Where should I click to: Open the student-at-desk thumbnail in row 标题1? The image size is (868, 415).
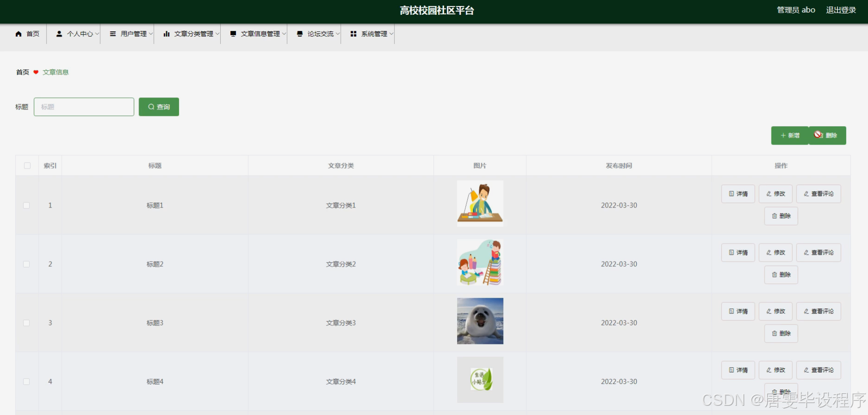tap(480, 203)
